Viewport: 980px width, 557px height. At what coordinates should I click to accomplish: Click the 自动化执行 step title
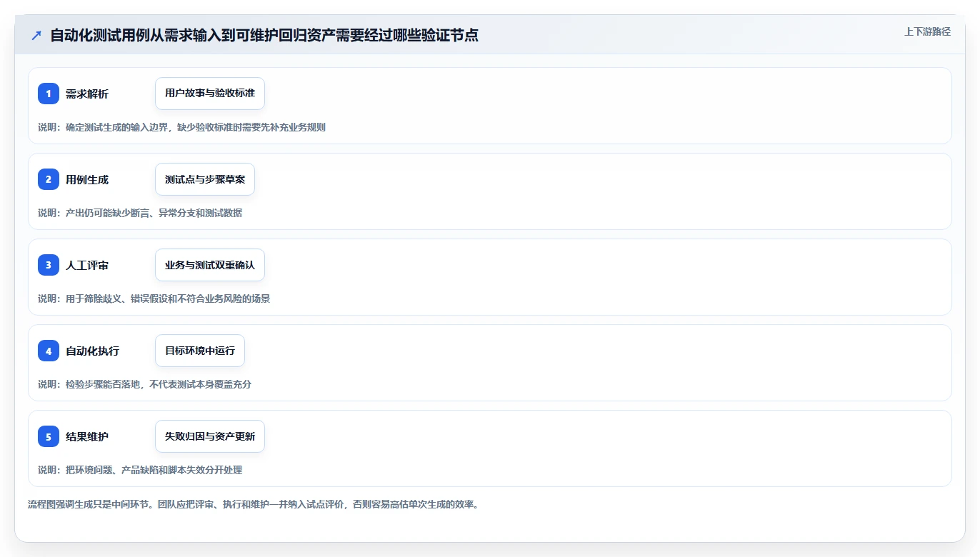click(x=93, y=351)
